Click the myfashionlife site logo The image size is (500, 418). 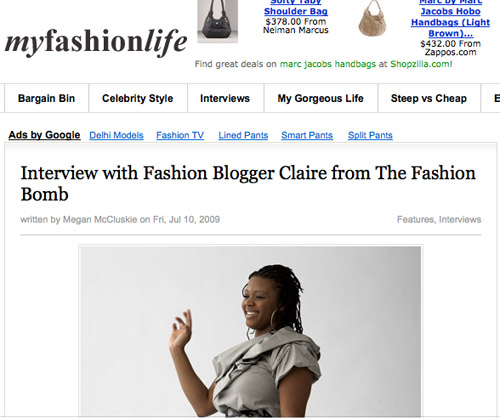pos(96,43)
